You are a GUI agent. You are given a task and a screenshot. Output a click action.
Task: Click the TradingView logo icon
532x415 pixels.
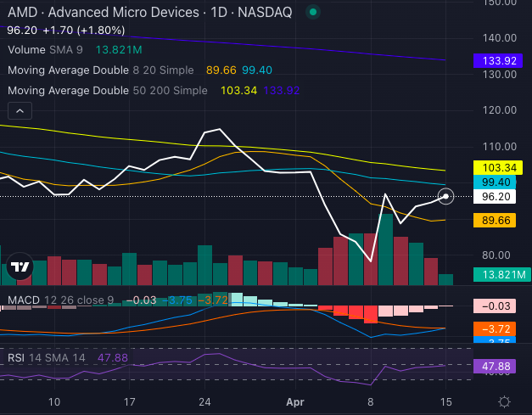(20, 266)
